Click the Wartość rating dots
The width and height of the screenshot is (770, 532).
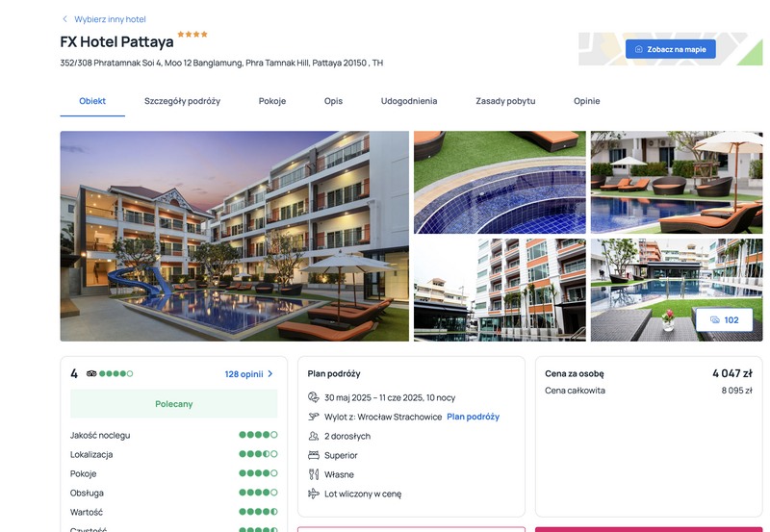coord(258,512)
